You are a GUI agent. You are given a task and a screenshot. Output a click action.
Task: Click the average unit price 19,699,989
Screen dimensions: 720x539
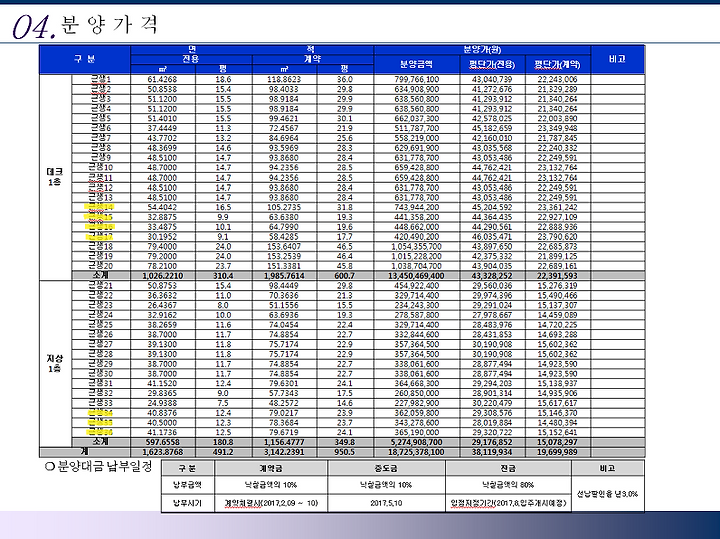click(x=557, y=452)
